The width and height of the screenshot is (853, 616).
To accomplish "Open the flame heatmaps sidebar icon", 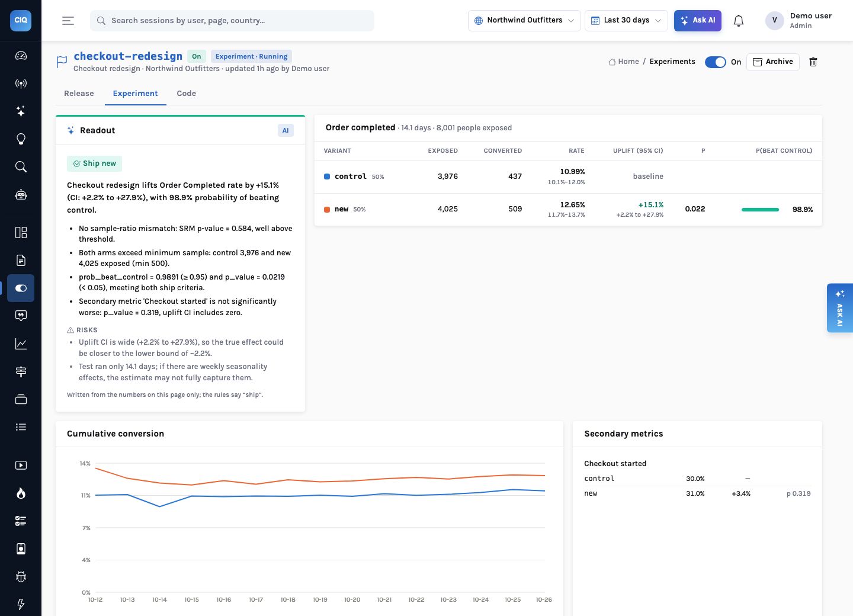I will [21, 493].
